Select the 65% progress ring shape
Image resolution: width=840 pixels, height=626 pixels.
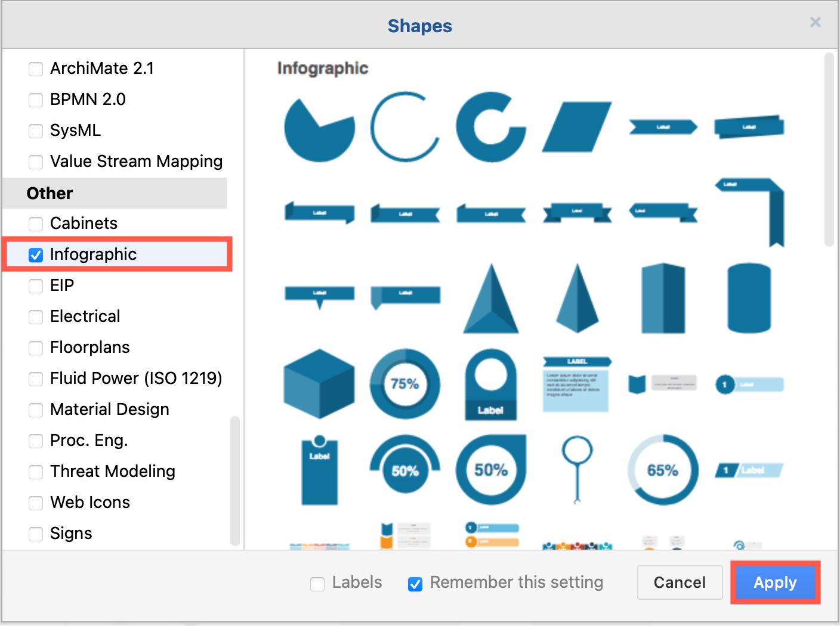coord(663,469)
